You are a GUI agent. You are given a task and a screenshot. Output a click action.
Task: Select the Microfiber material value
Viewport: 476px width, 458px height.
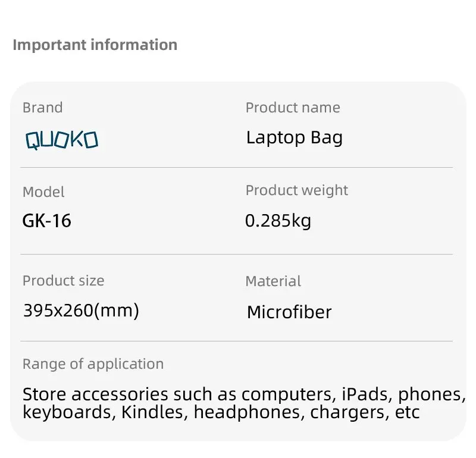click(x=289, y=312)
